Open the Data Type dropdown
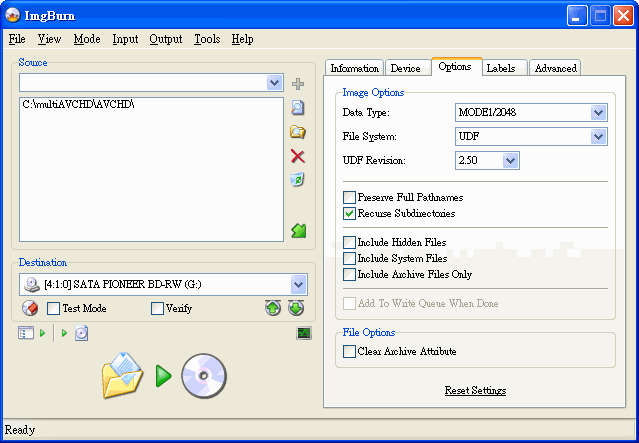The image size is (639, 443). pyautogui.click(x=598, y=112)
